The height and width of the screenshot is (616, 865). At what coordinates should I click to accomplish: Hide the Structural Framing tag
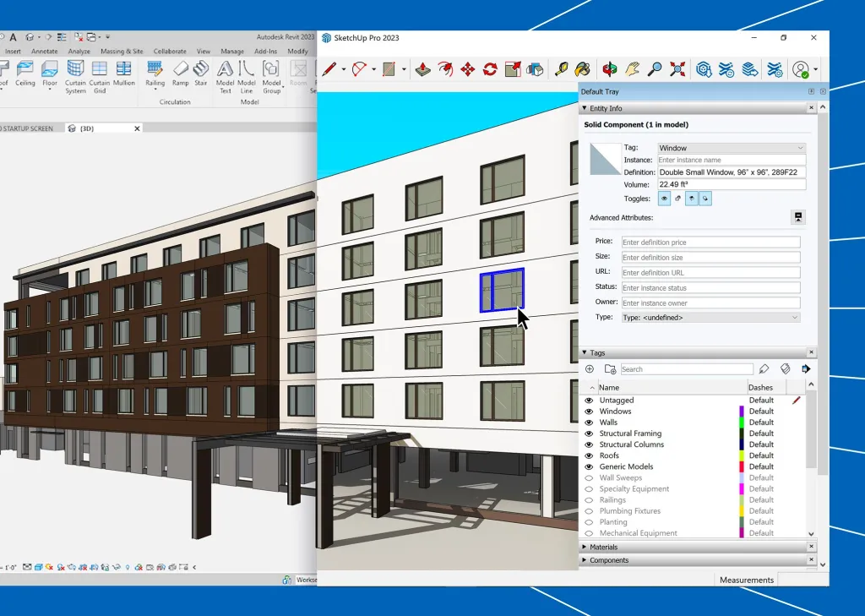click(x=589, y=433)
